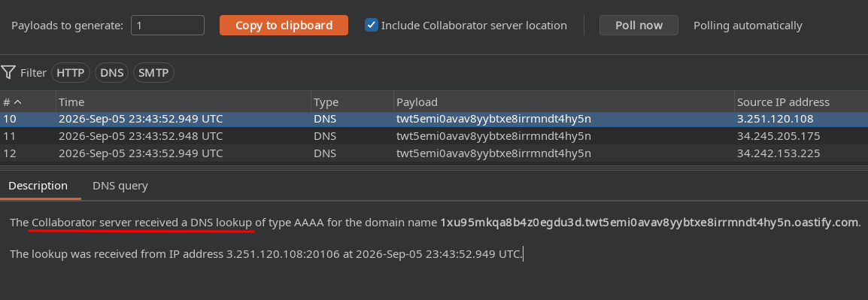
Task: Select interaction row number 11
Action: pos(434,136)
